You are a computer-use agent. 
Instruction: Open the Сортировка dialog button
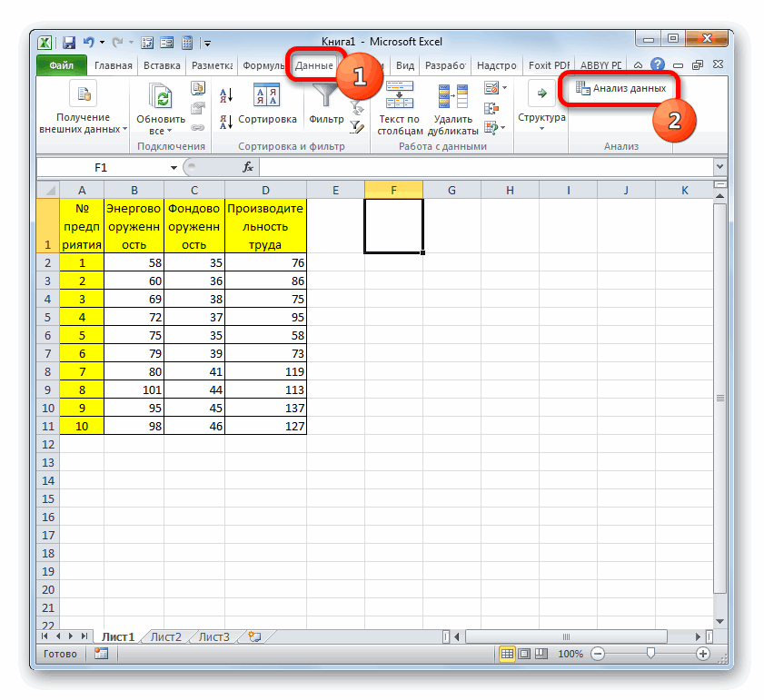pos(267,104)
